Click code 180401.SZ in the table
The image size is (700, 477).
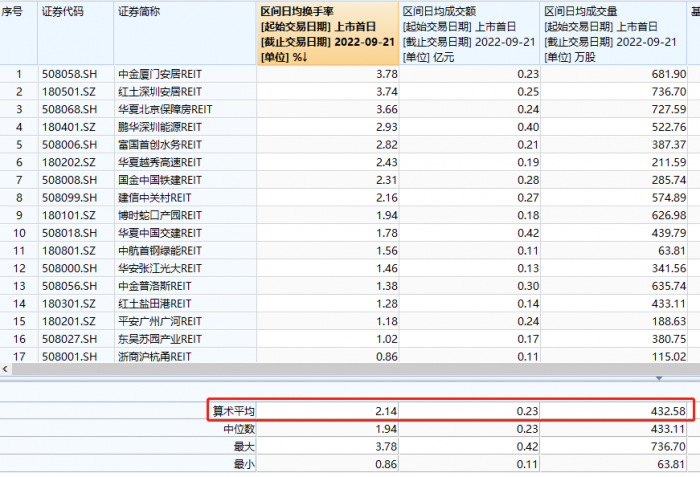[x=69, y=127]
